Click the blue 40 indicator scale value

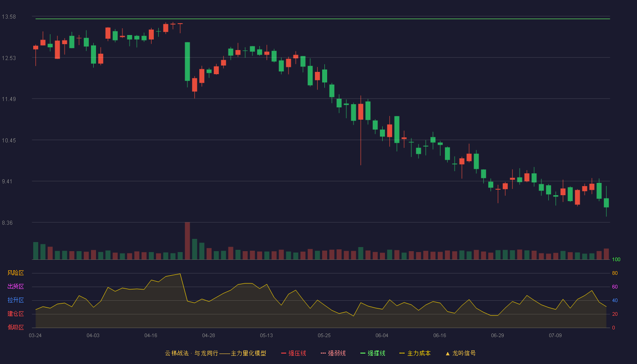(615, 300)
